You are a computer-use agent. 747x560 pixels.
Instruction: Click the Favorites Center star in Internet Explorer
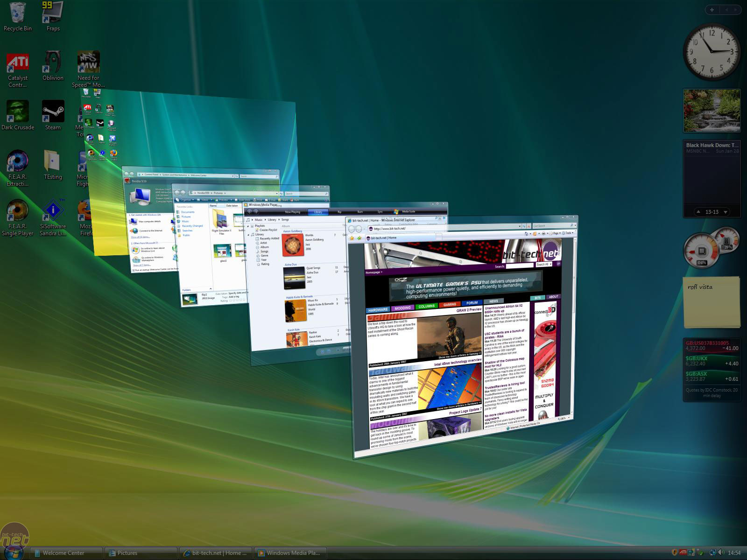352,238
